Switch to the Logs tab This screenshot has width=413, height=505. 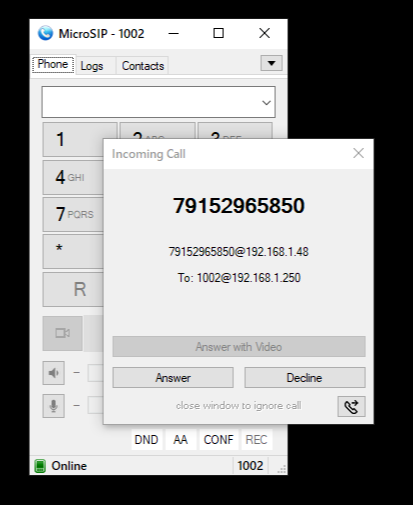[x=92, y=66]
